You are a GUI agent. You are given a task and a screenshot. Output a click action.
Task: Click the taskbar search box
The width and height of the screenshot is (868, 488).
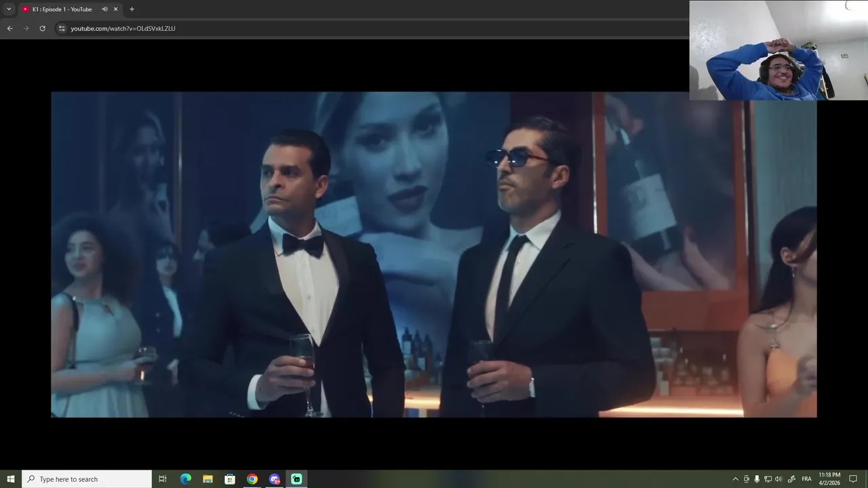[x=87, y=479]
